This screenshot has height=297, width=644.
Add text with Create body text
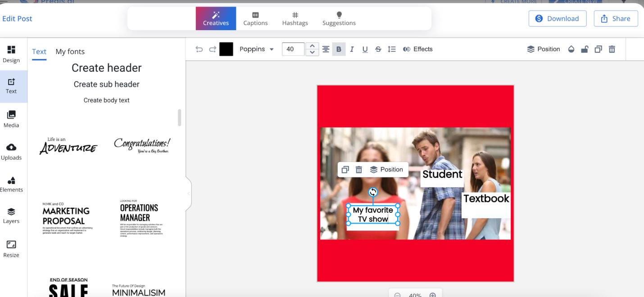106,100
